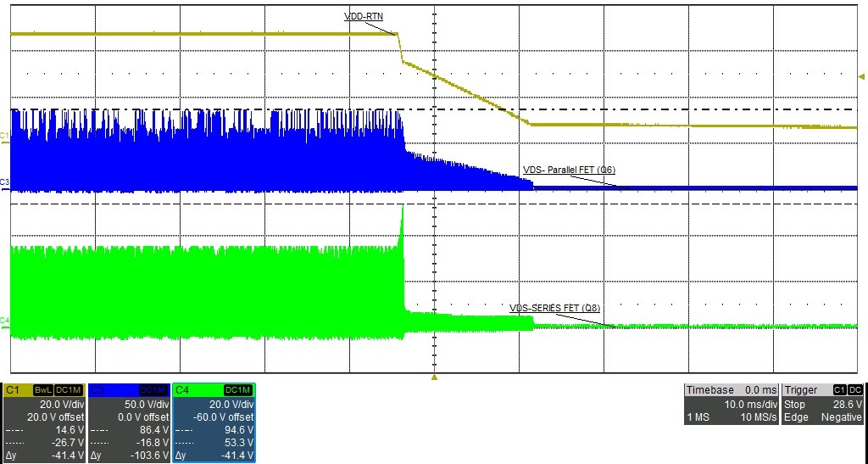Click the VDS-SERIES FET (Q8) label
Viewport: 868px width, 464px height.
(x=560, y=308)
